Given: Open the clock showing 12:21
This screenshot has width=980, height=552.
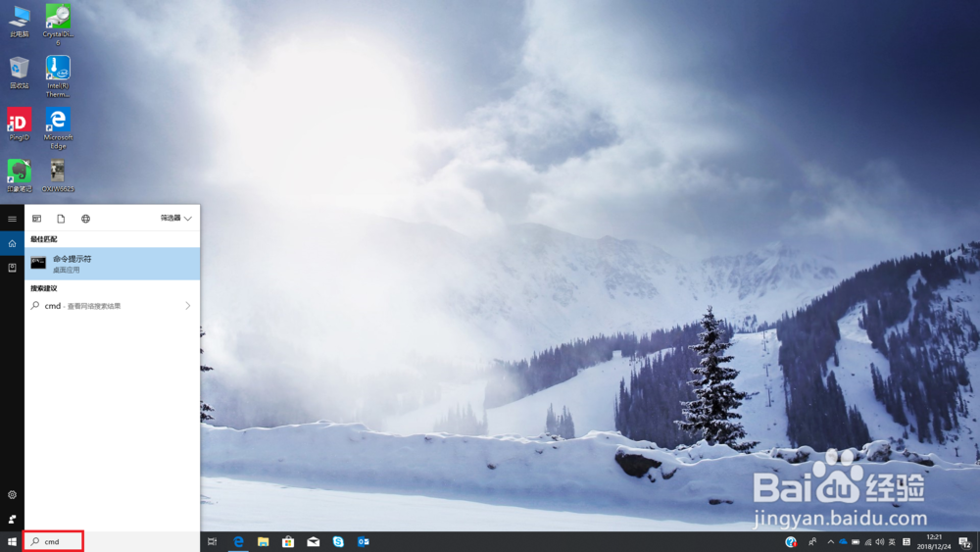Looking at the screenshot, I should pos(934,541).
